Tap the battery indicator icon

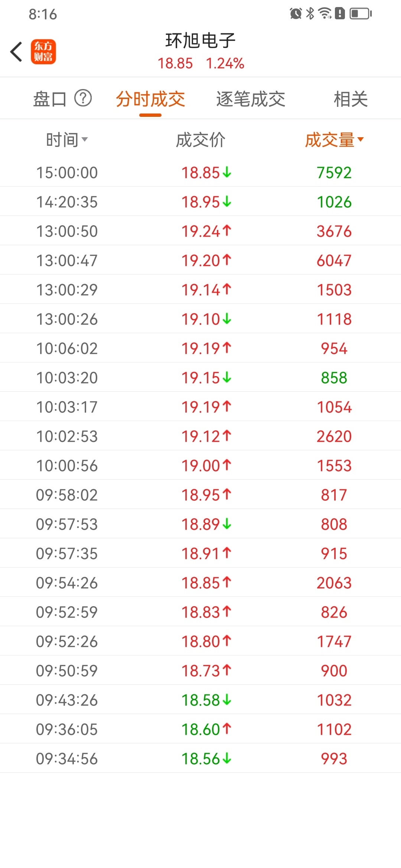361,14
